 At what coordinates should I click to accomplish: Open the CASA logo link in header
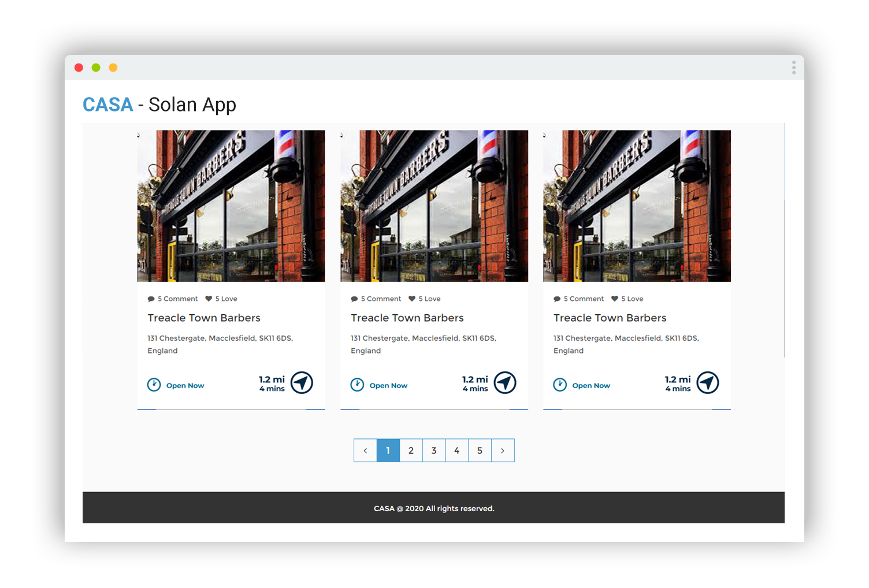pos(108,105)
